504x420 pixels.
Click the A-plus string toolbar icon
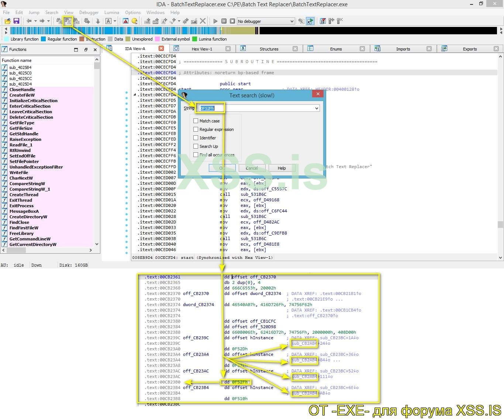pos(164,21)
